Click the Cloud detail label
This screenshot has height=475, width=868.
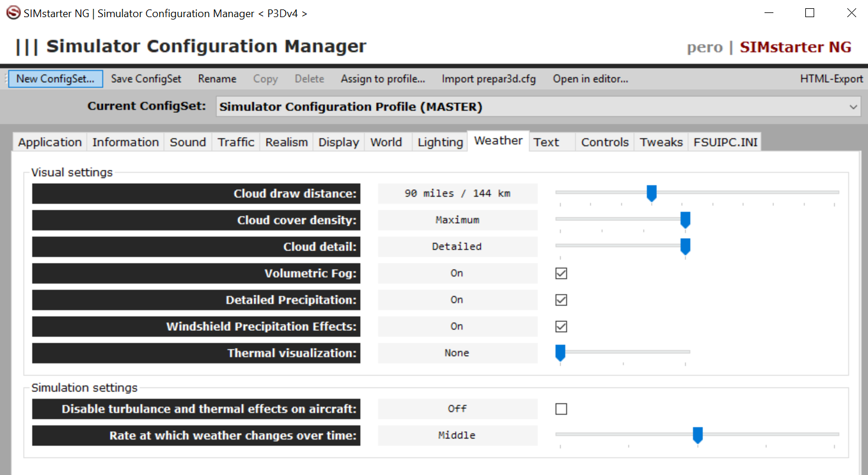tap(196, 246)
